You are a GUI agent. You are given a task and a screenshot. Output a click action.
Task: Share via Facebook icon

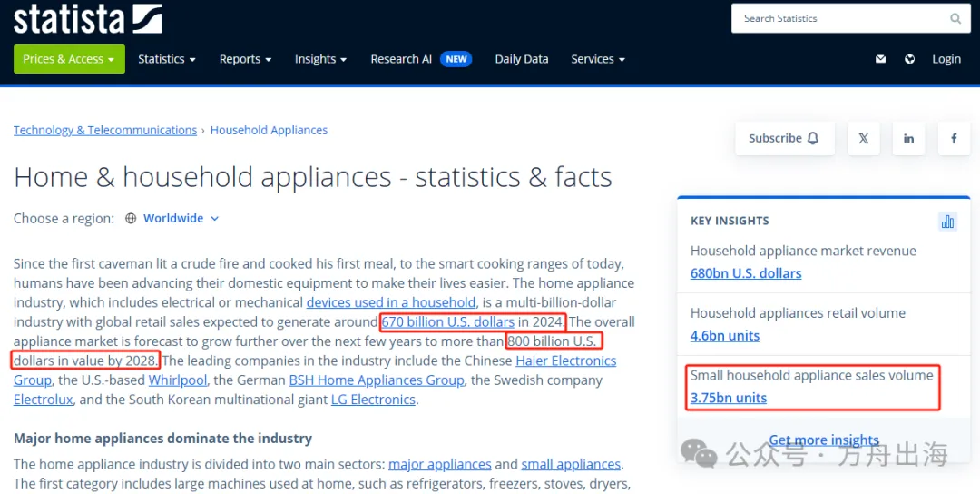click(954, 138)
